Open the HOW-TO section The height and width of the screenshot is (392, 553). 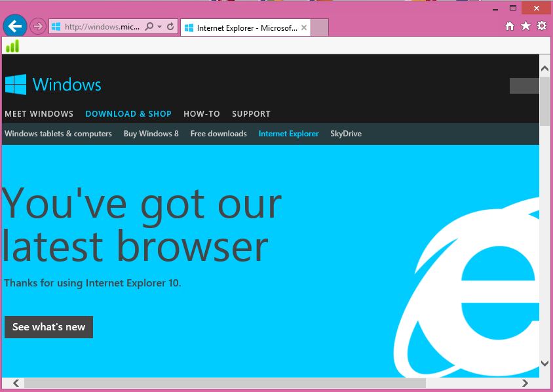click(201, 113)
